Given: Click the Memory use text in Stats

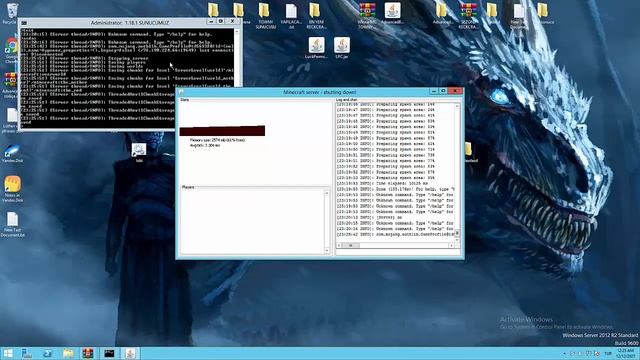Looking at the screenshot, I should 217,140.
